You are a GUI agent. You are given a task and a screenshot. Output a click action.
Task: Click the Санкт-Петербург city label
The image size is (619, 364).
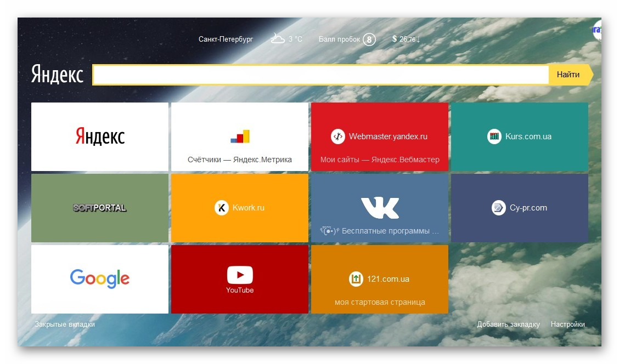[x=226, y=39]
